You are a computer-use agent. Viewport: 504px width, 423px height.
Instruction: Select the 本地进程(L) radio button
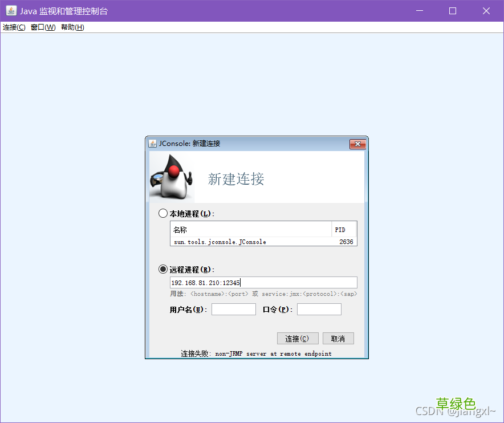(163, 213)
